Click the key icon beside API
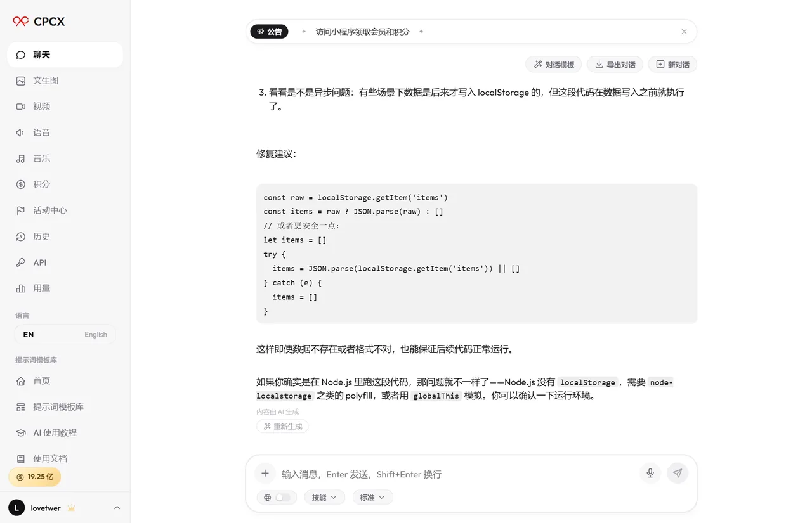Viewport: 812px width, 523px height. click(x=21, y=262)
